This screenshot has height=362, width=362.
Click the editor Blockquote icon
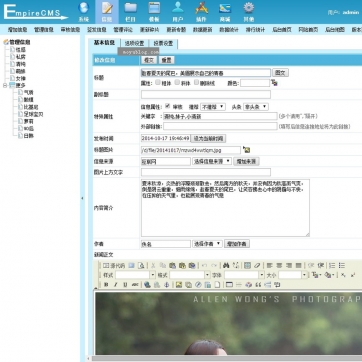tap(258, 285)
